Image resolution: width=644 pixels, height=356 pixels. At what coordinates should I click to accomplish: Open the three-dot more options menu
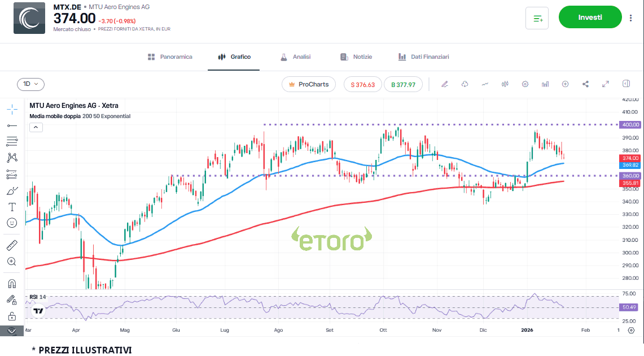coord(630,18)
